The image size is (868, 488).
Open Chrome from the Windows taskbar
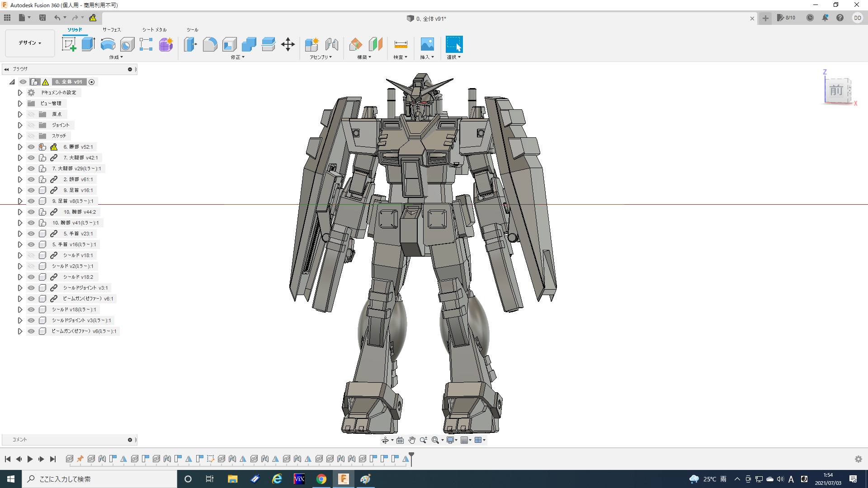pyautogui.click(x=321, y=479)
